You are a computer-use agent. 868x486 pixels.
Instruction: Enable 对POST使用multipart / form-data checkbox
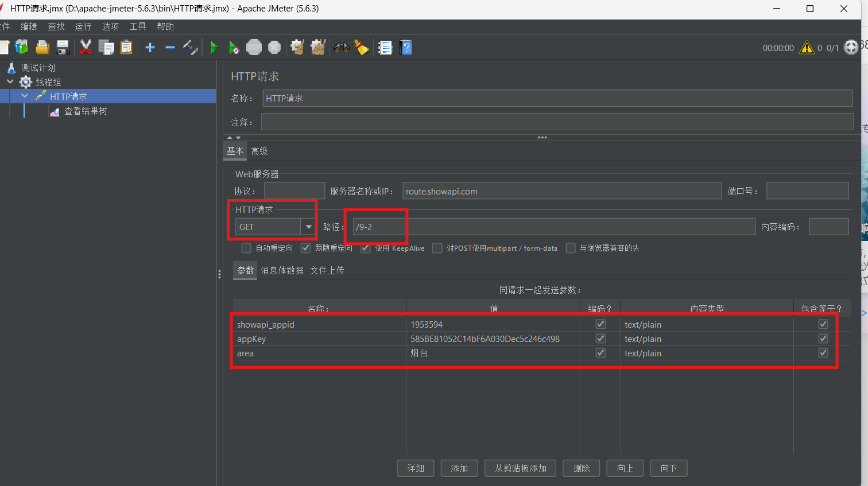pos(437,248)
